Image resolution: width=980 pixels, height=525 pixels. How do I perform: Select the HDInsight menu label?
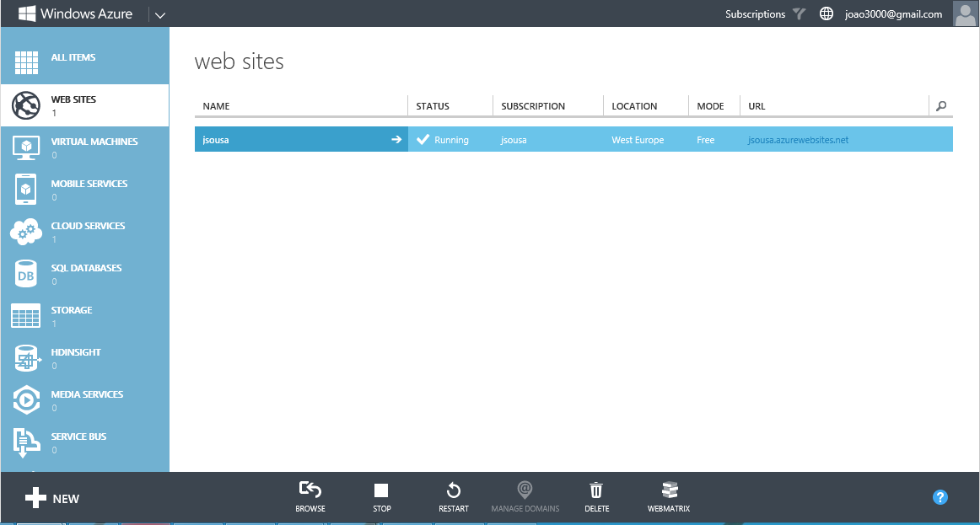(76, 352)
